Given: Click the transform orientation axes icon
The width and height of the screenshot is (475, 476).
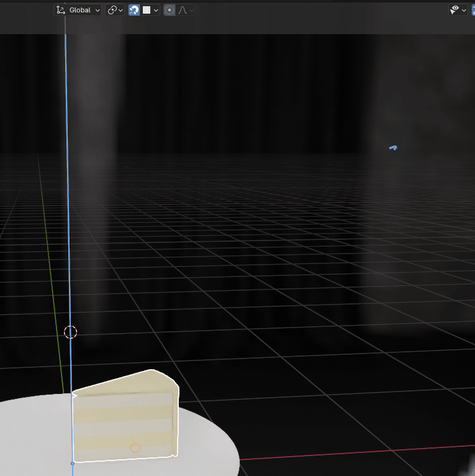Looking at the screenshot, I should pos(60,10).
